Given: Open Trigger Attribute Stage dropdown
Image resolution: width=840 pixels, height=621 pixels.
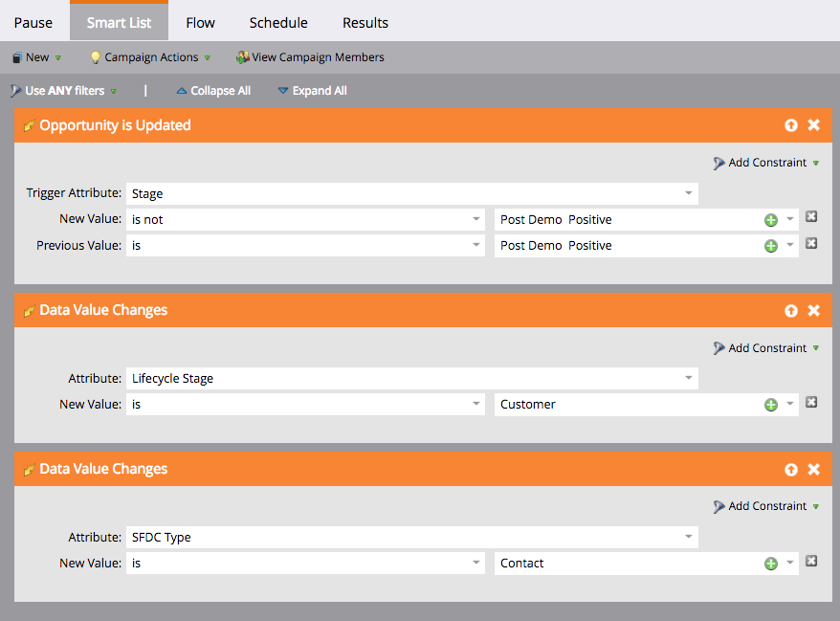Looking at the screenshot, I should [x=688, y=194].
